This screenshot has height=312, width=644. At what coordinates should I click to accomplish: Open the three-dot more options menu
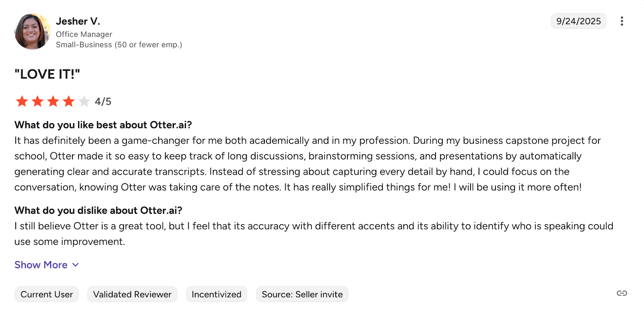[622, 21]
